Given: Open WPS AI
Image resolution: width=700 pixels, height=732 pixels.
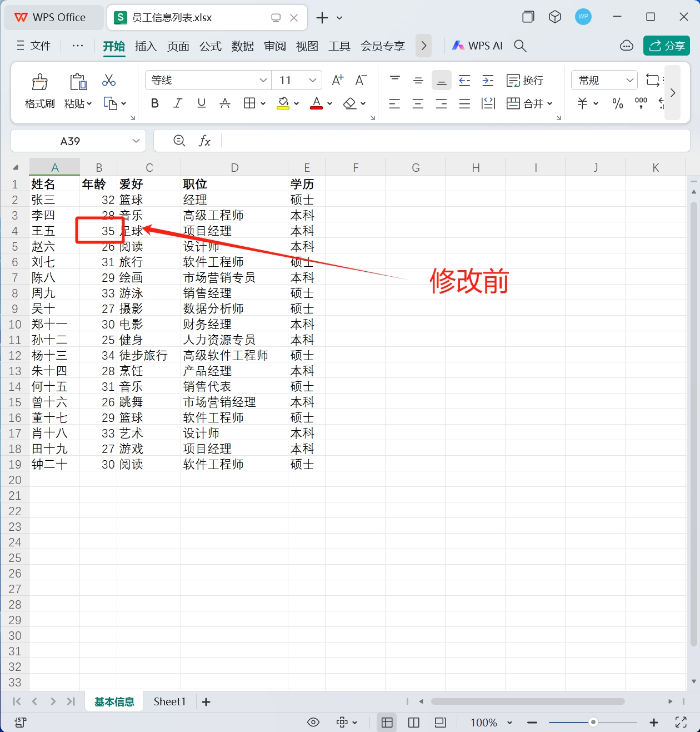Looking at the screenshot, I should (x=477, y=46).
